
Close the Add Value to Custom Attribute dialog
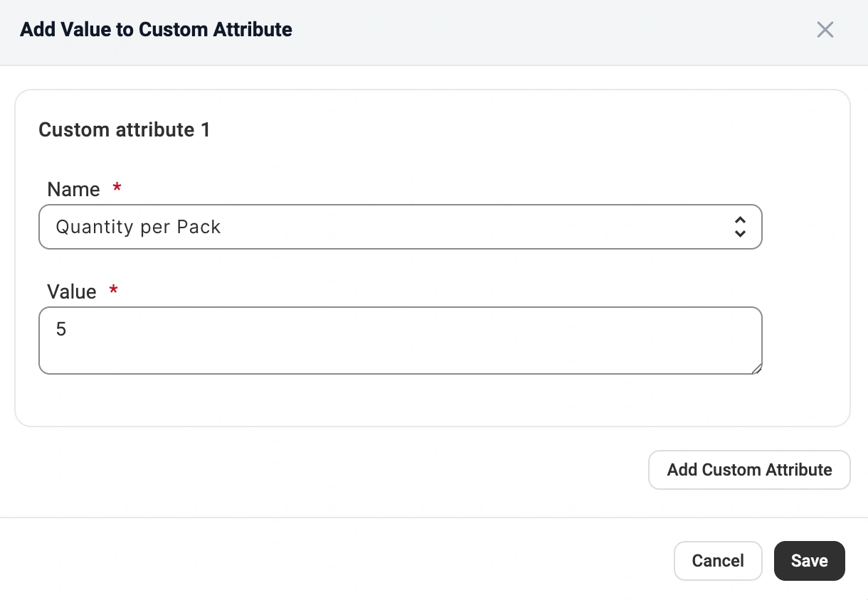(825, 30)
